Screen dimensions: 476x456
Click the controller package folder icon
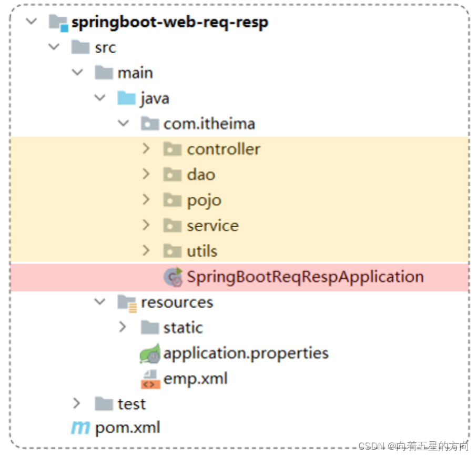click(173, 149)
